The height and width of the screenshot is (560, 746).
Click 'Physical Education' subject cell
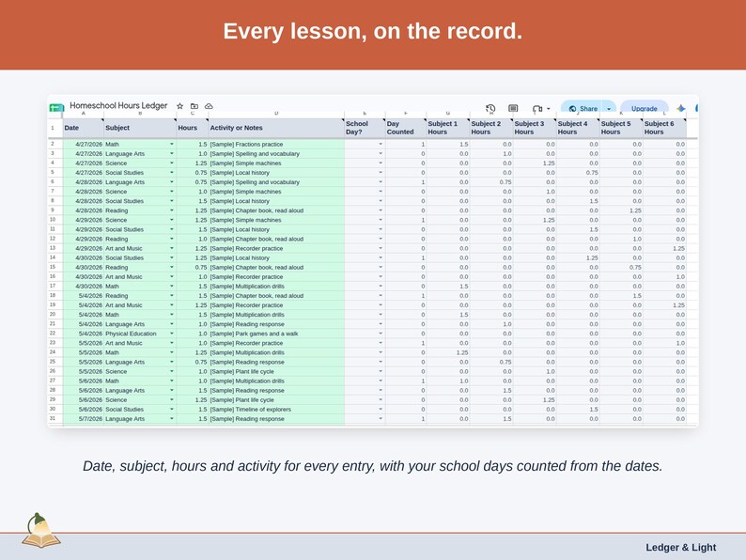coord(140,334)
